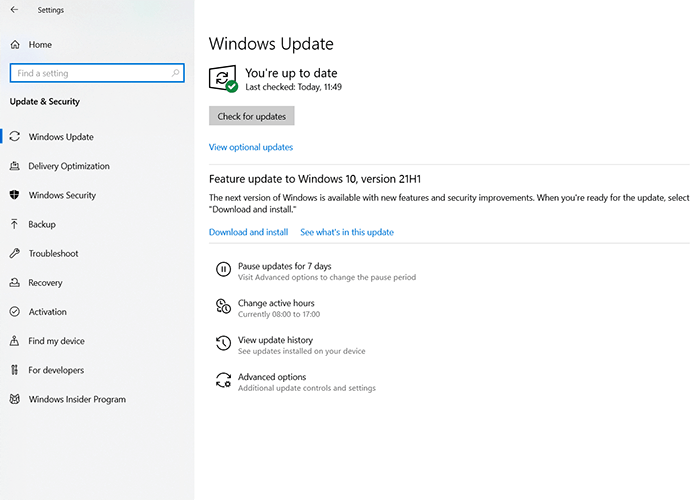Image resolution: width=700 pixels, height=500 pixels.
Task: Open Troubleshoot settings
Action: (x=54, y=254)
